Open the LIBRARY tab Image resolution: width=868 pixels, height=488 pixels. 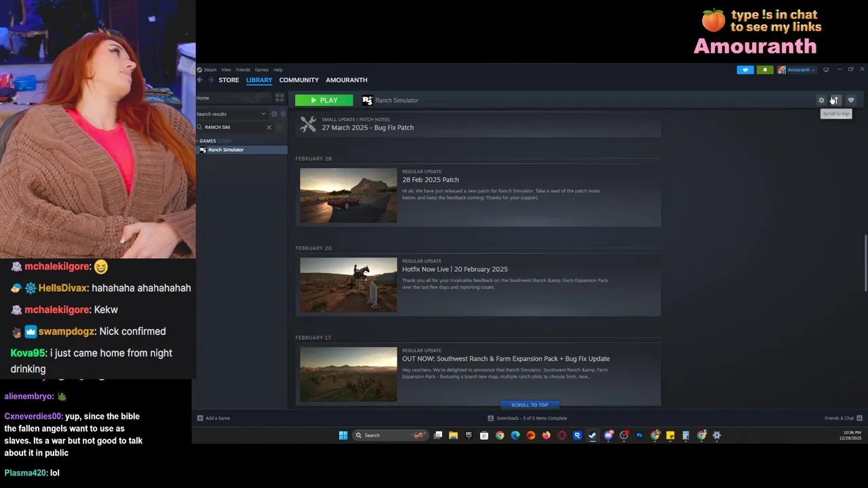(x=259, y=80)
